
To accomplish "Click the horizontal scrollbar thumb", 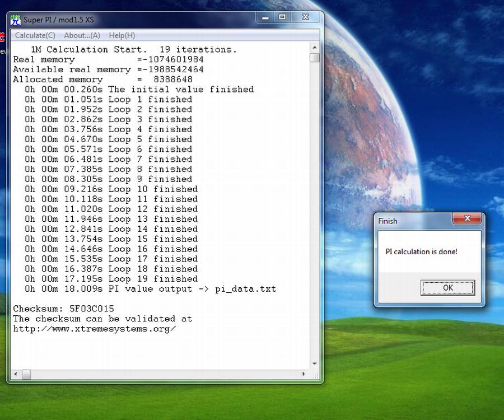I will pos(26,374).
